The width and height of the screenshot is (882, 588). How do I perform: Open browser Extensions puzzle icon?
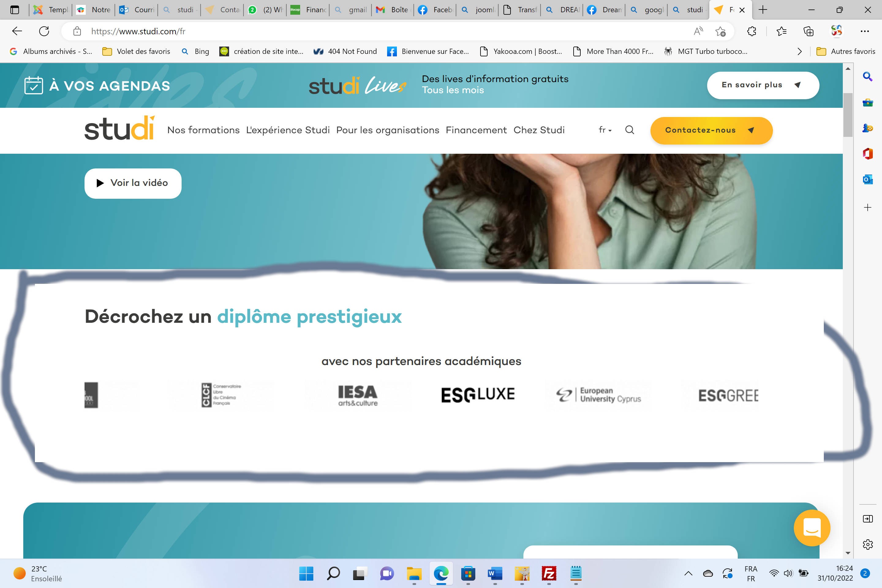click(x=752, y=31)
